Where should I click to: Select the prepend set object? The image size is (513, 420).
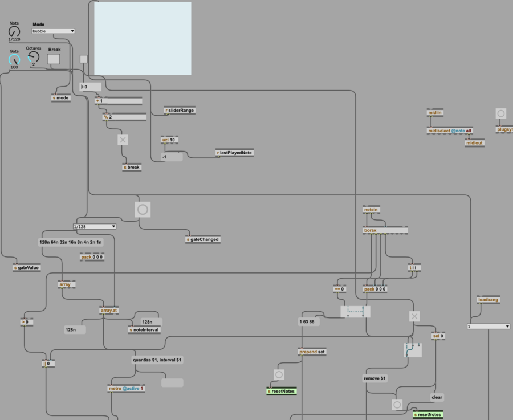(x=312, y=352)
